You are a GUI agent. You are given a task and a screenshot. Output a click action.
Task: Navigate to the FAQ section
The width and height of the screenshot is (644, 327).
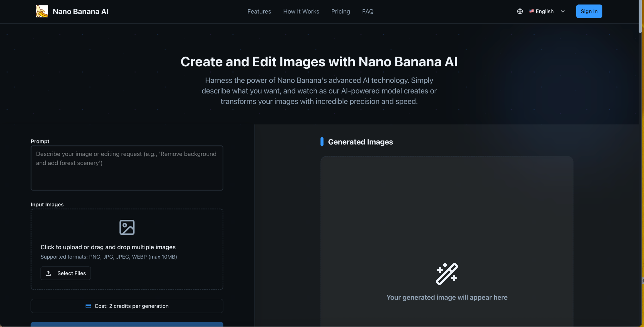[368, 11]
